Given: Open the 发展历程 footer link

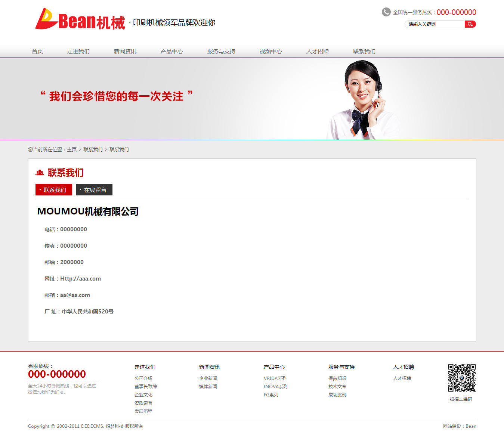Looking at the screenshot, I should coord(143,411).
